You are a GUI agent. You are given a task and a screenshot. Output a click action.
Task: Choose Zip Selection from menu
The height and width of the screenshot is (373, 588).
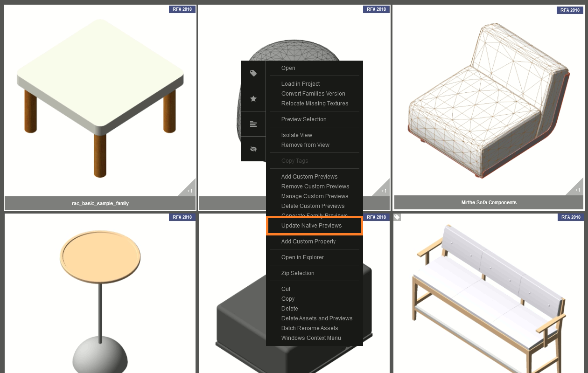(298, 273)
